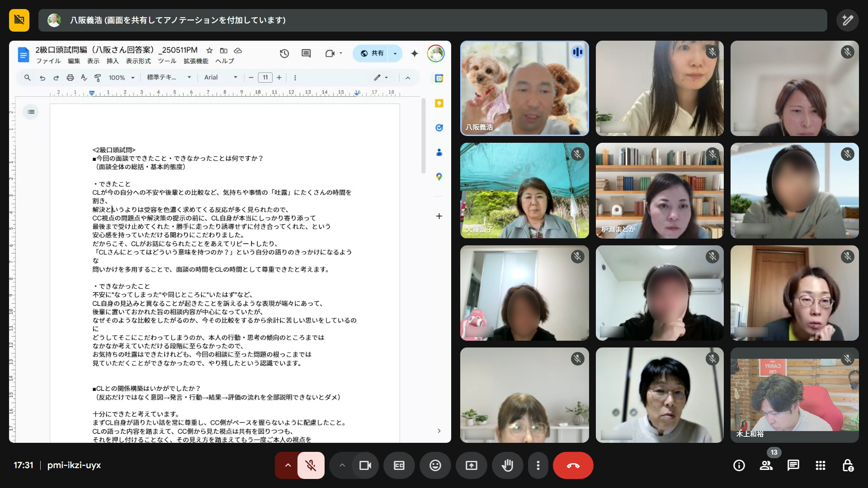The image size is (868, 488).
Task: Click the annotation pen icon top right
Action: [847, 20]
